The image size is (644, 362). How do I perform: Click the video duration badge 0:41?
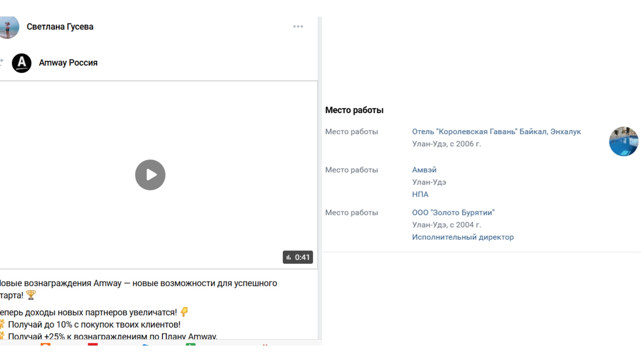(298, 257)
